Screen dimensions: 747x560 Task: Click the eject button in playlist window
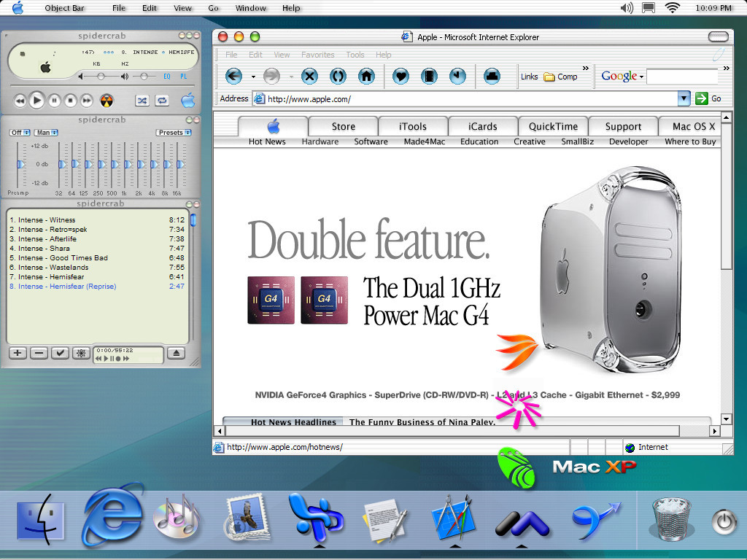click(x=177, y=353)
